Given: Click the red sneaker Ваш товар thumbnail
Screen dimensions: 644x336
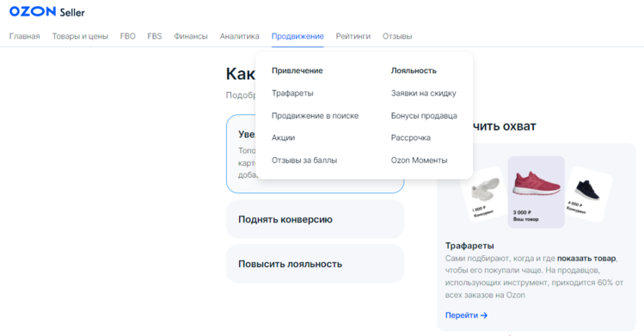Looking at the screenshot, I should [x=536, y=192].
